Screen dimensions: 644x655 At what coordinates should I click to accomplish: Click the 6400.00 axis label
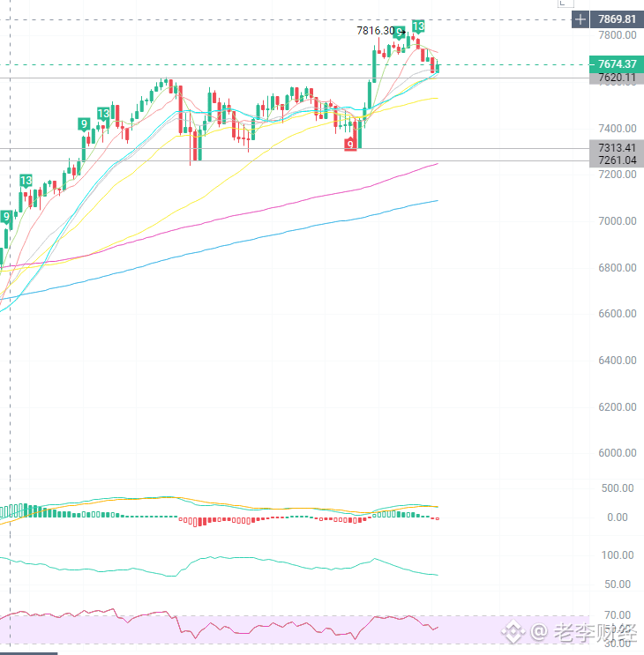pyautogui.click(x=617, y=361)
